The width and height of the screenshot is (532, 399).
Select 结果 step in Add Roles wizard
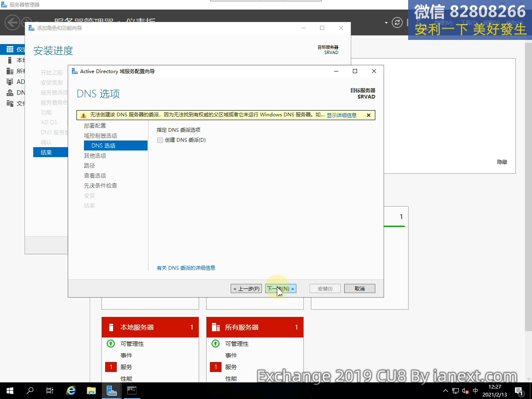coord(50,153)
